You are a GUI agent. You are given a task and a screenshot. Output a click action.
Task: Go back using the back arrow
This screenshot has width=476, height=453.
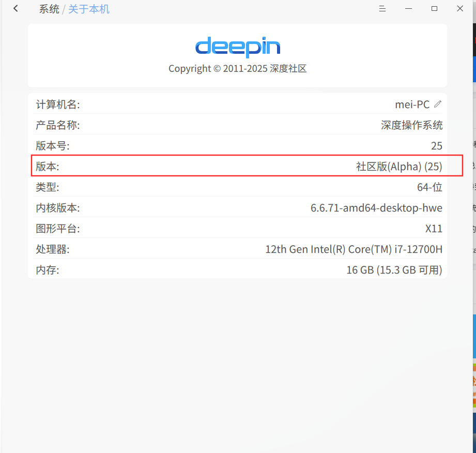point(16,8)
